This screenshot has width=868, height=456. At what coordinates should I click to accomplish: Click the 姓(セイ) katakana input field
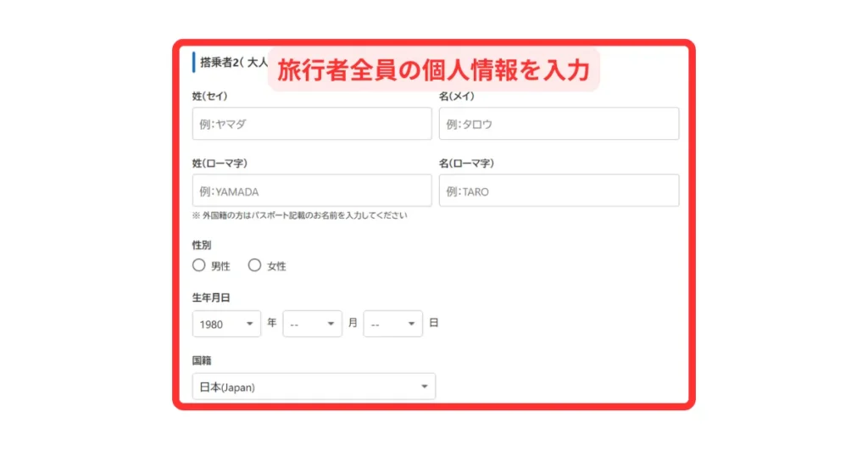click(312, 124)
